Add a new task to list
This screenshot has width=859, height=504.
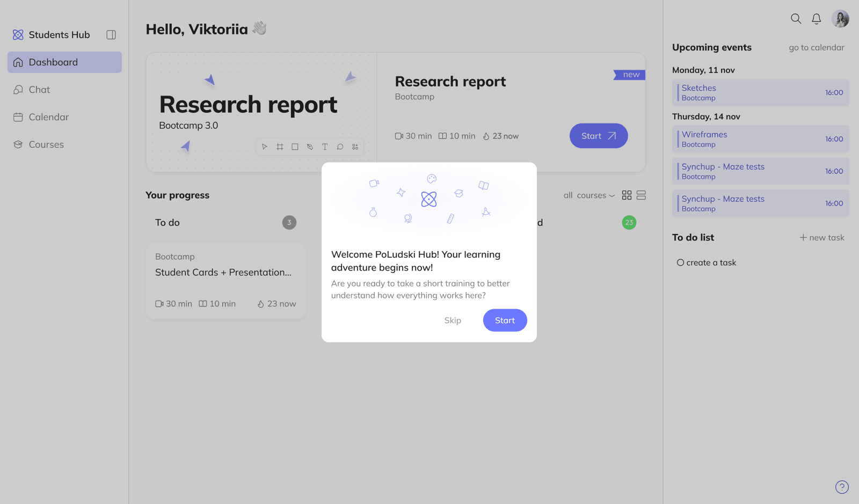(822, 238)
